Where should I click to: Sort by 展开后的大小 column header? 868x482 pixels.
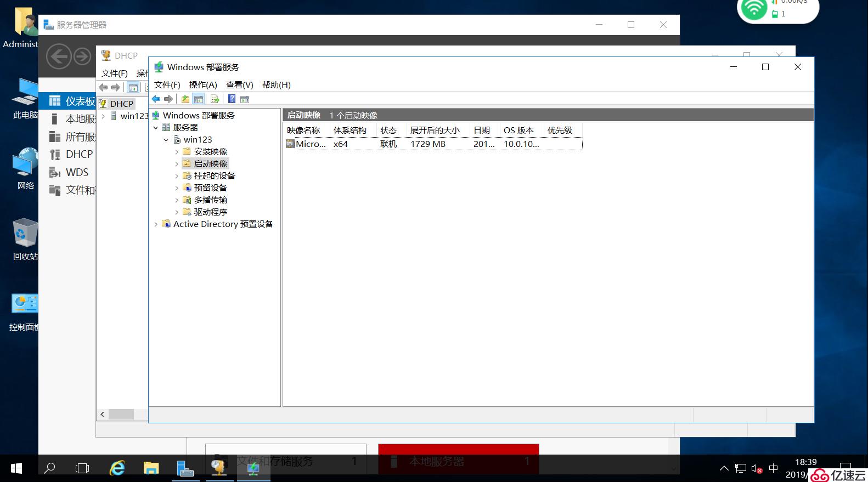(x=438, y=131)
